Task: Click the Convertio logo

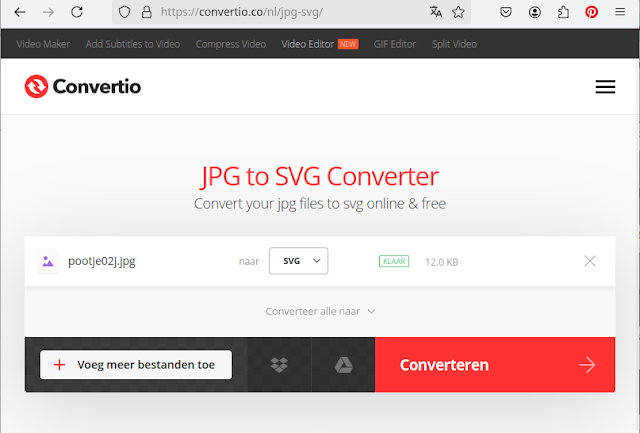Action: click(x=83, y=87)
